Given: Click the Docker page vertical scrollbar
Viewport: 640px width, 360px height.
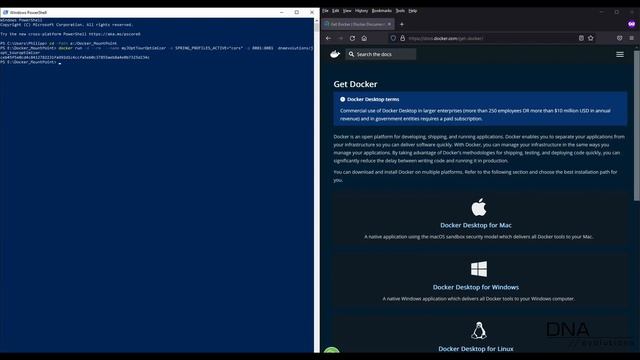Looking at the screenshot, I should pos(637,126).
